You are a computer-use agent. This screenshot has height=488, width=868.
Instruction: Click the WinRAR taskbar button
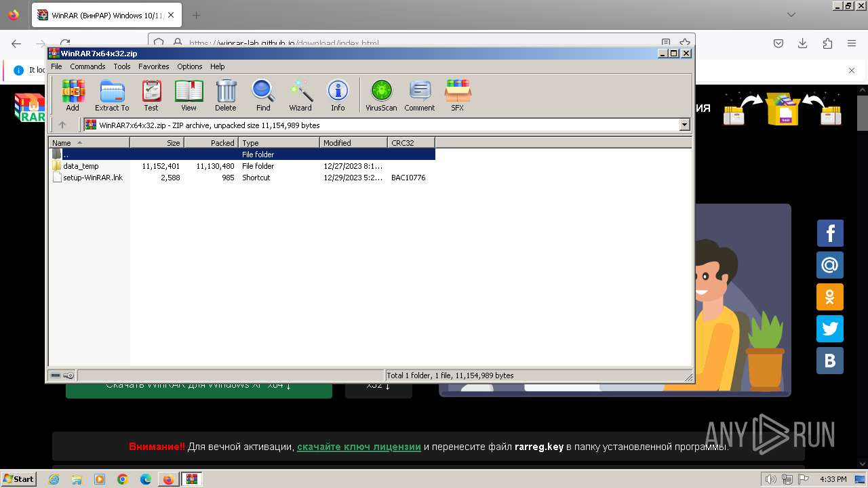(x=191, y=479)
